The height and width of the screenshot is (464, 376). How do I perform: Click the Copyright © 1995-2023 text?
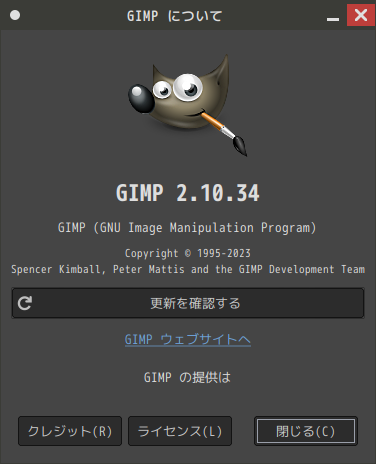(188, 253)
